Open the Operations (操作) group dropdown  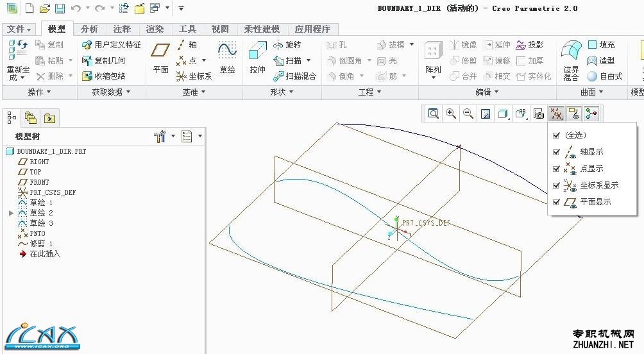[39, 92]
